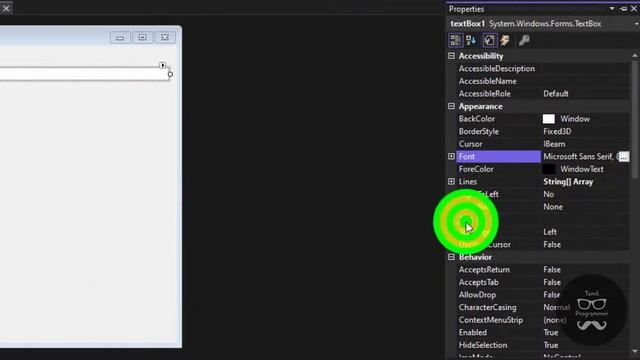This screenshot has width=640, height=360.
Task: Select the AccessibleRole property row
Action: coord(542,94)
